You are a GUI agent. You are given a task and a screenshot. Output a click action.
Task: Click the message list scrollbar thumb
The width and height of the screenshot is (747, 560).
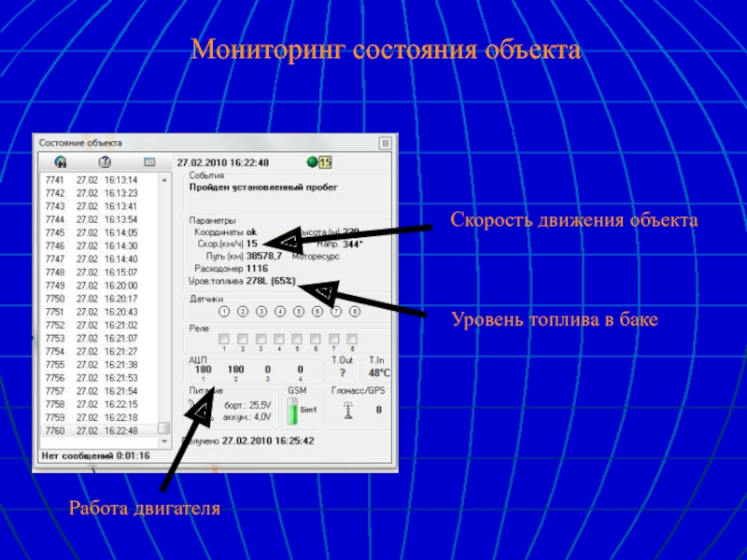[164, 428]
